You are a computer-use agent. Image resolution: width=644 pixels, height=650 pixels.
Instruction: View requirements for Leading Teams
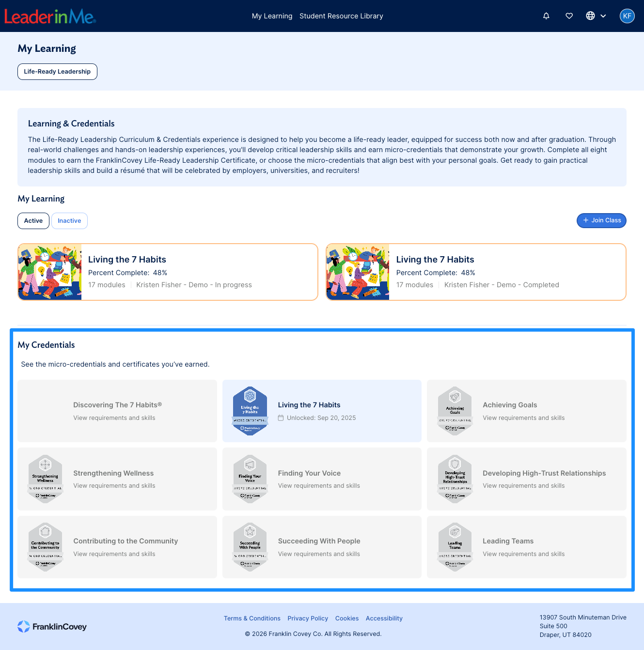pyautogui.click(x=524, y=554)
